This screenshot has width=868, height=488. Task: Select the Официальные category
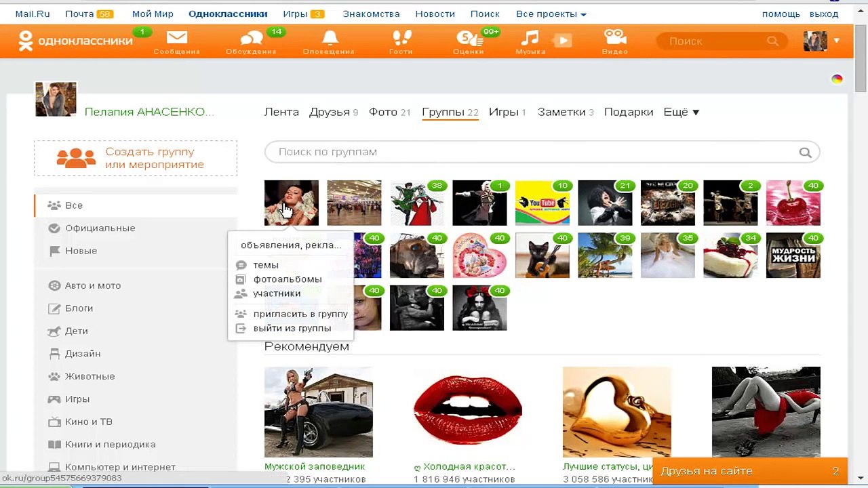pyautogui.click(x=100, y=228)
